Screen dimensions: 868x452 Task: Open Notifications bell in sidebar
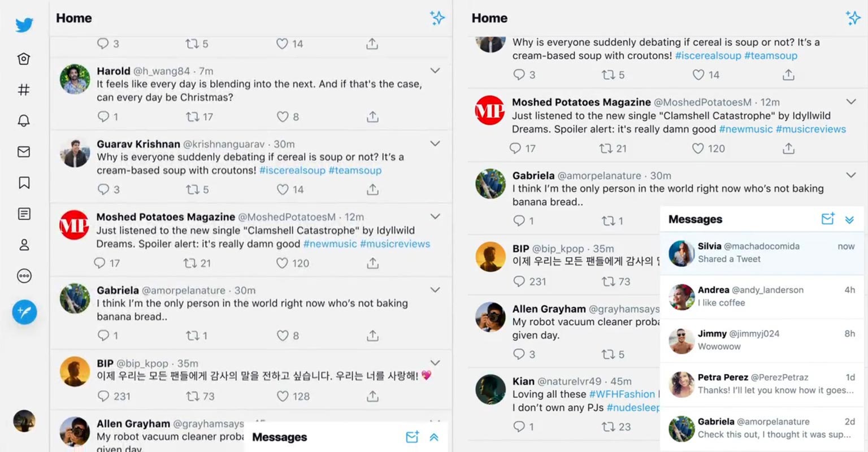pyautogui.click(x=24, y=120)
